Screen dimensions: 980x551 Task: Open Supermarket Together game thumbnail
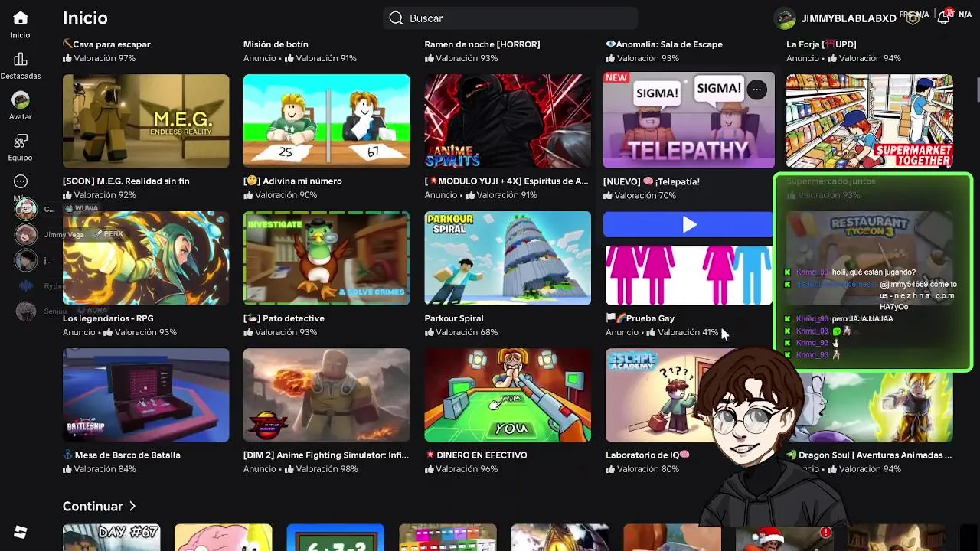(870, 121)
